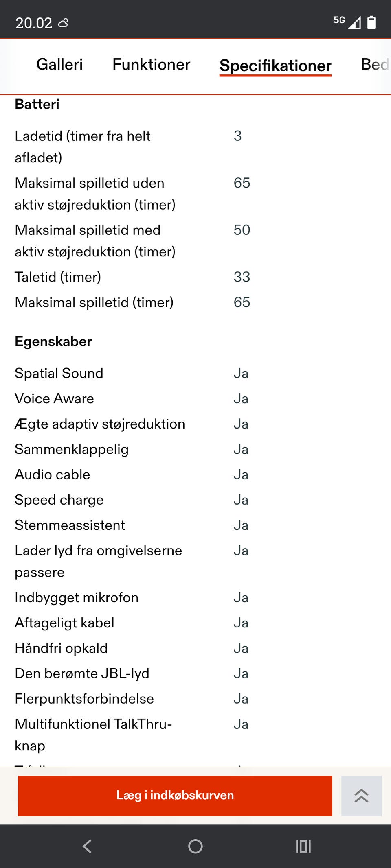Tap the battery icon in status bar
This screenshot has width=391, height=868.
click(x=371, y=22)
